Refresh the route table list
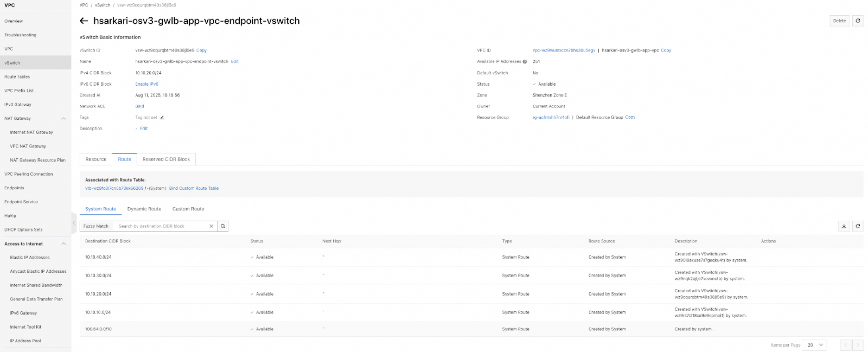This screenshot has width=868, height=352. pos(857,226)
